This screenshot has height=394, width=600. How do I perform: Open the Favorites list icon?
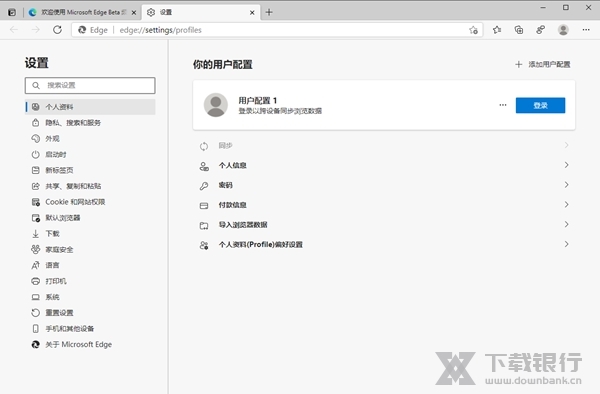[497, 30]
